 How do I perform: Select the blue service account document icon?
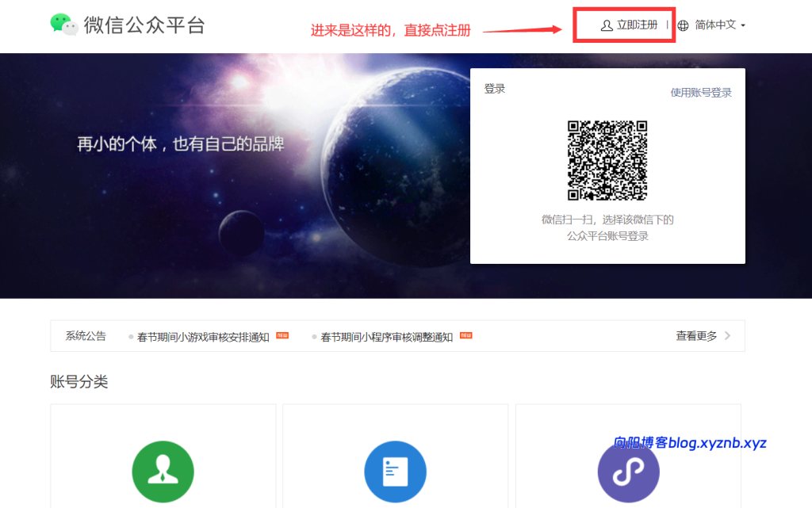coord(395,472)
